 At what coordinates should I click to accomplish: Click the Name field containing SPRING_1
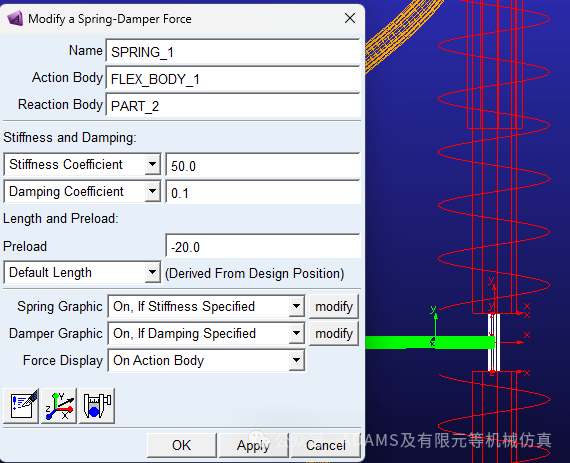(x=233, y=52)
